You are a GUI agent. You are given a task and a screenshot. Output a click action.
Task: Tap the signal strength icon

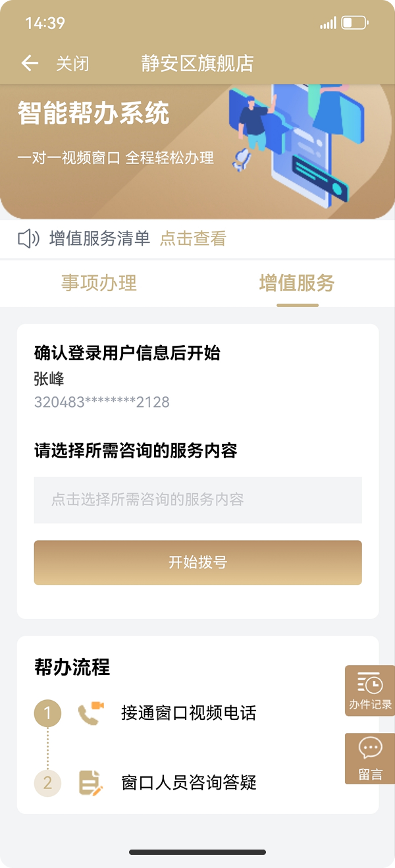click(x=328, y=24)
